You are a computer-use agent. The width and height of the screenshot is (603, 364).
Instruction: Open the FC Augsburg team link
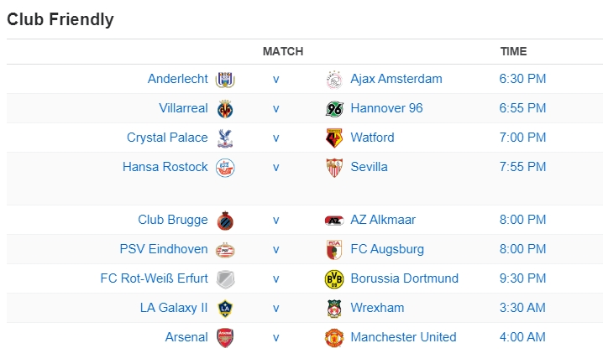[x=387, y=249]
